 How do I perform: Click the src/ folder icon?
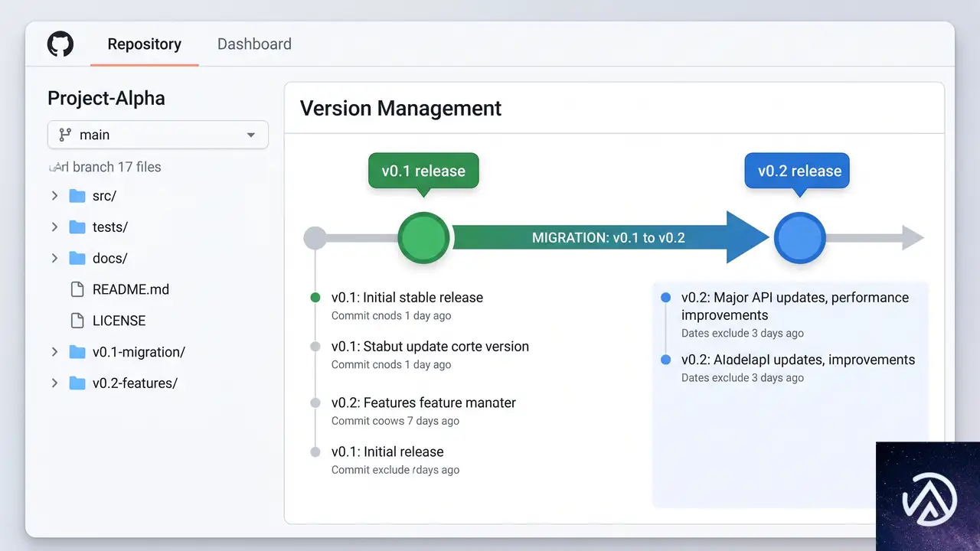coord(77,196)
